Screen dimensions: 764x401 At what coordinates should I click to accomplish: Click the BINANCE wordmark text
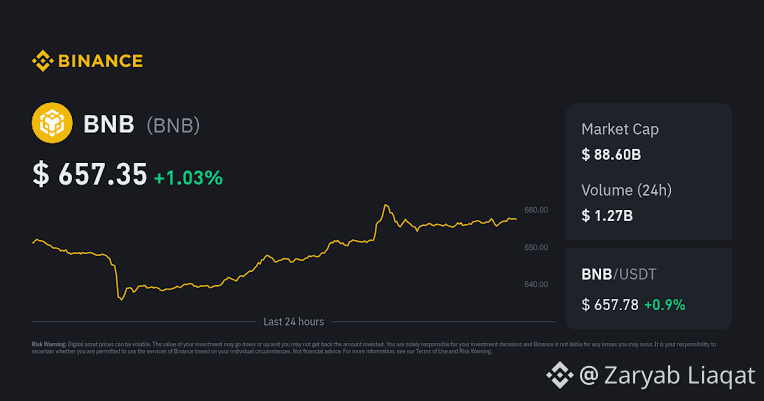tap(100, 61)
